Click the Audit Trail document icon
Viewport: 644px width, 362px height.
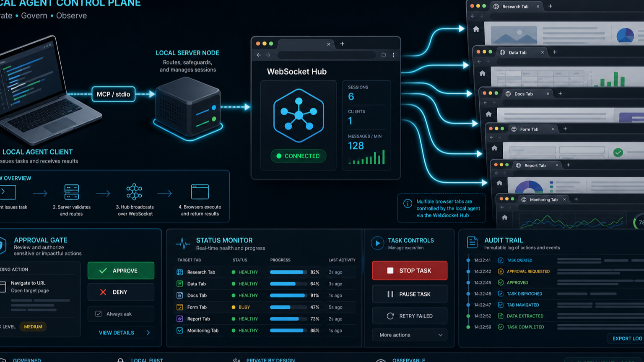pos(472,242)
